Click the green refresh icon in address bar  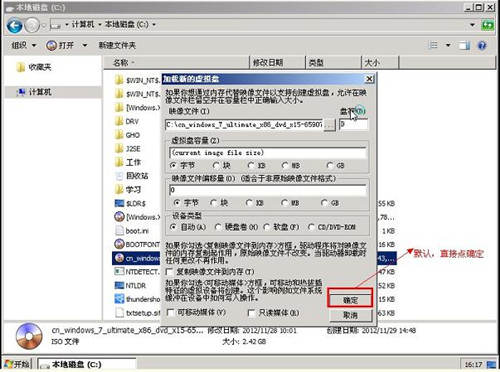coord(487,25)
